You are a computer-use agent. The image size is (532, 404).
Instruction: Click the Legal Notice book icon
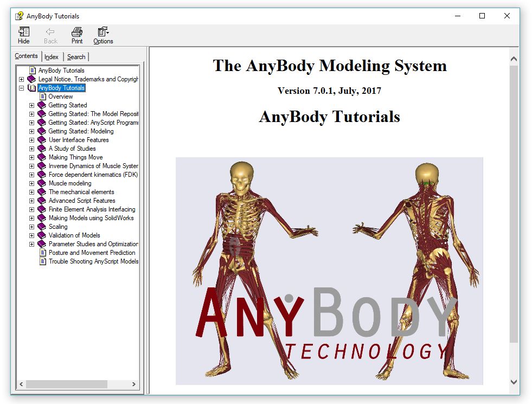(x=31, y=79)
